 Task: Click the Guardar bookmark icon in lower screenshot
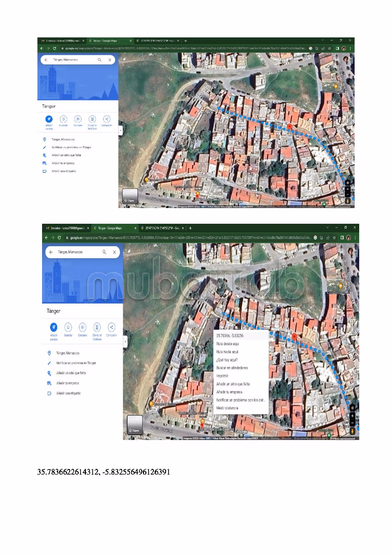(x=68, y=327)
